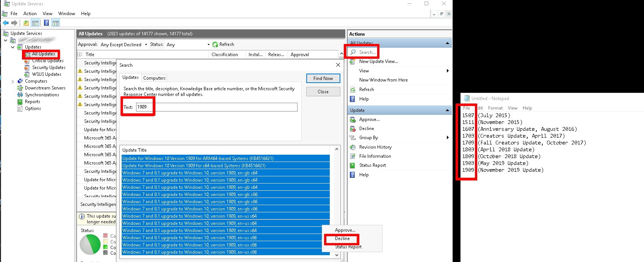Open Status Report in the Actions pane
This screenshot has height=262, width=644.
[372, 165]
